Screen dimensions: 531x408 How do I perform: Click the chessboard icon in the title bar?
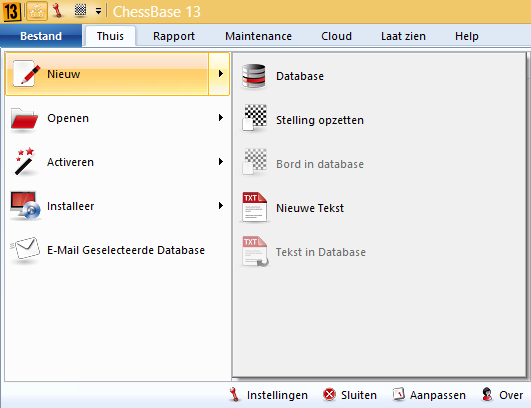coord(80,10)
